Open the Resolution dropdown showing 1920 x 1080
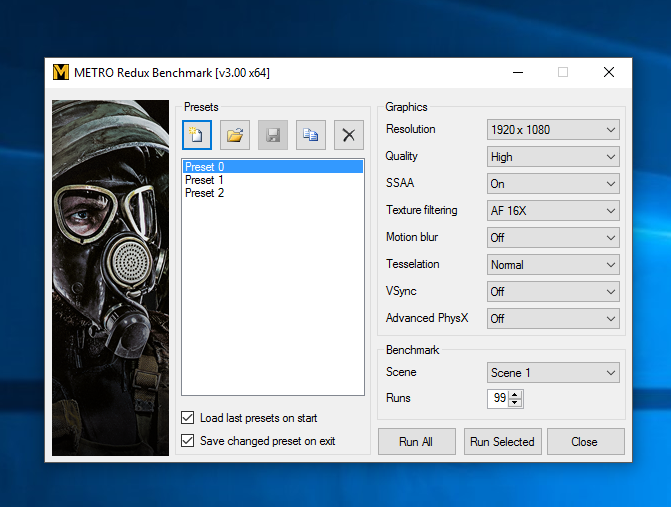The width and height of the screenshot is (671, 507). click(x=553, y=130)
